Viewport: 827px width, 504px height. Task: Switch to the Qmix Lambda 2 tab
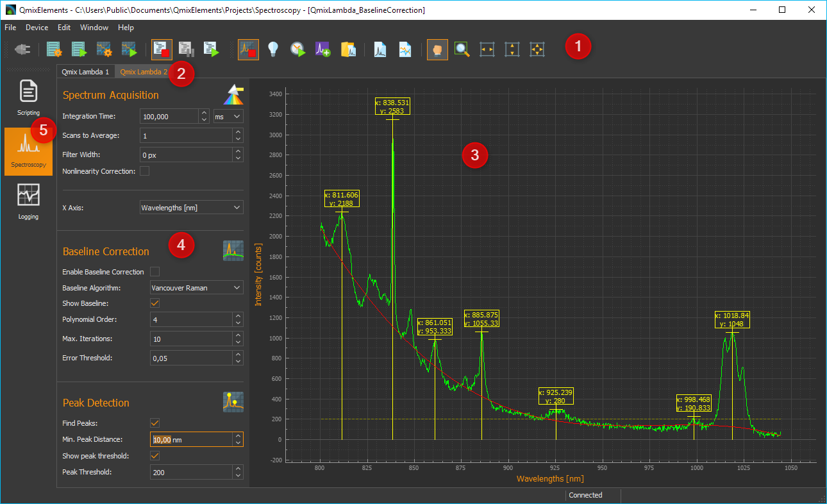tap(143, 72)
